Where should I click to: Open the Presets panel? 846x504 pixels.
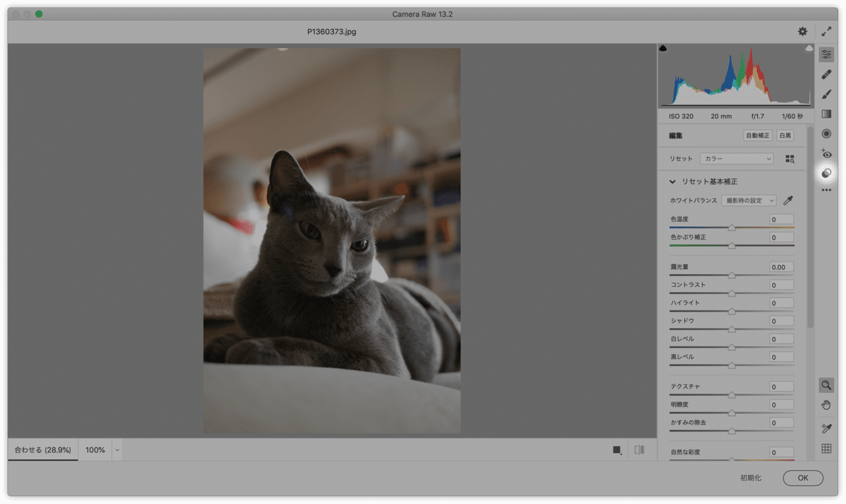pos(826,173)
